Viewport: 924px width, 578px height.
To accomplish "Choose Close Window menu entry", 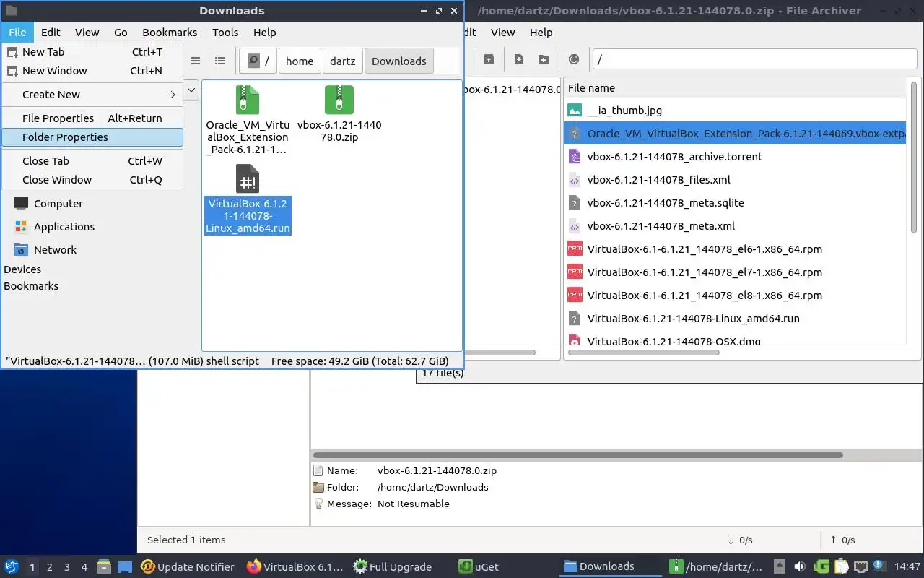I will pyautogui.click(x=92, y=180).
